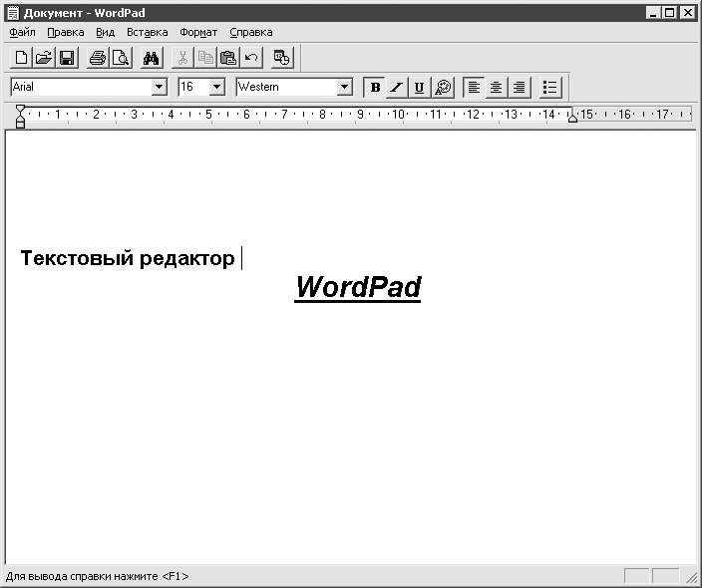Open the Файл menu
Screen dimensions: 702x588
point(21,32)
